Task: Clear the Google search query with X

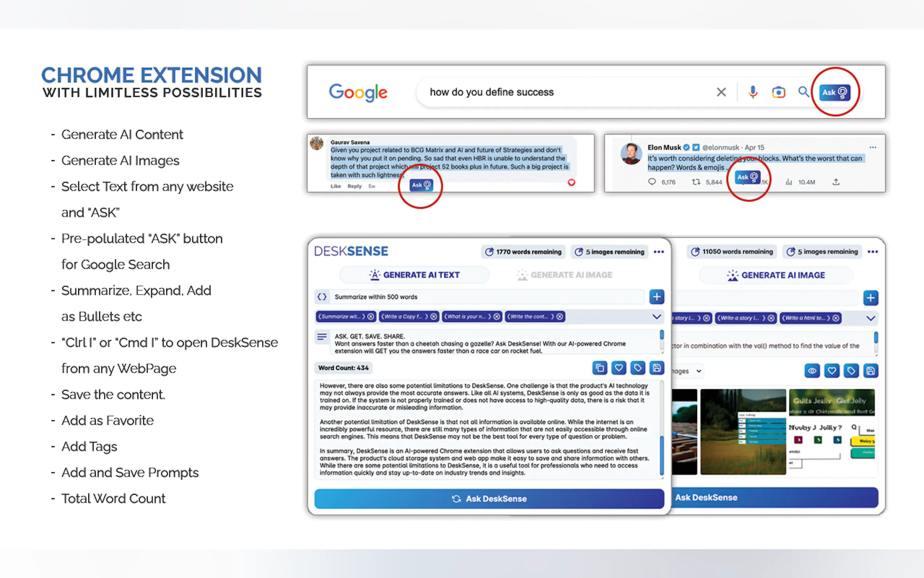Action: [x=721, y=92]
